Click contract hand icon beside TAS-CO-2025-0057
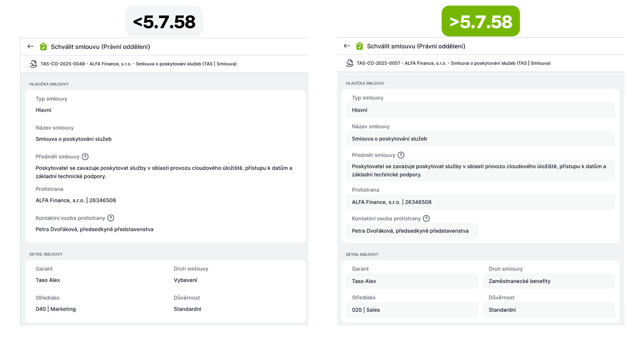644x362 pixels. (x=350, y=63)
